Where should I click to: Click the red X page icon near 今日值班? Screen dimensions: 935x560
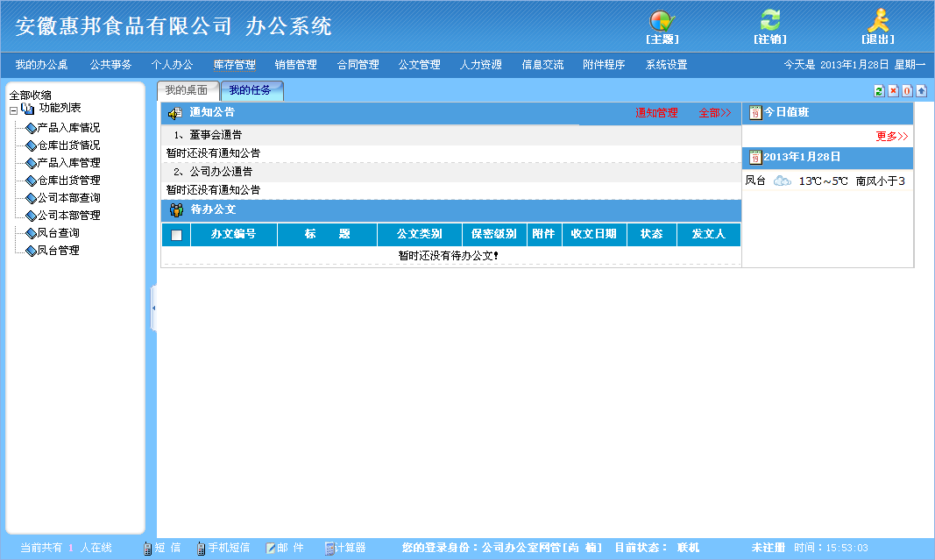893,90
